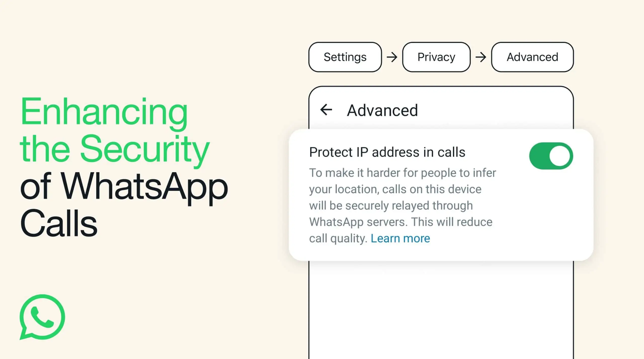The height and width of the screenshot is (359, 644).
Task: Select the Advanced breadcrumb
Action: [x=532, y=57]
